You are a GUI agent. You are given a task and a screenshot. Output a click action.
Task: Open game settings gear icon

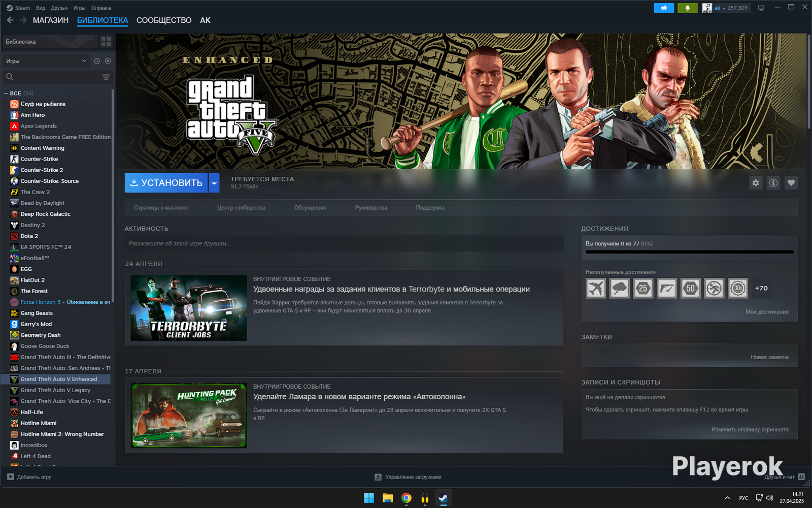756,183
